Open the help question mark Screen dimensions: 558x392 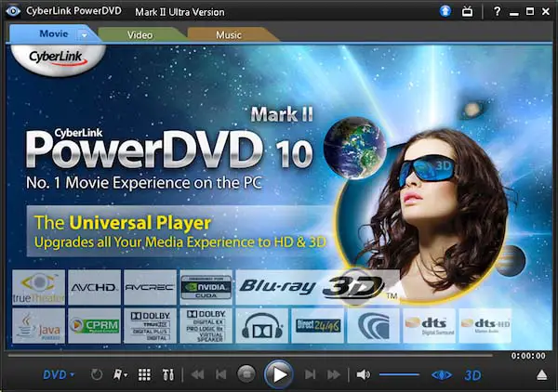(498, 11)
